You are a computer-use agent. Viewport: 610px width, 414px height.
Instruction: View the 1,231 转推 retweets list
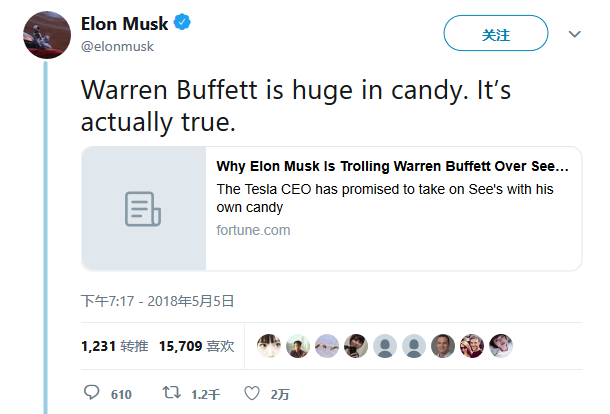coord(114,346)
